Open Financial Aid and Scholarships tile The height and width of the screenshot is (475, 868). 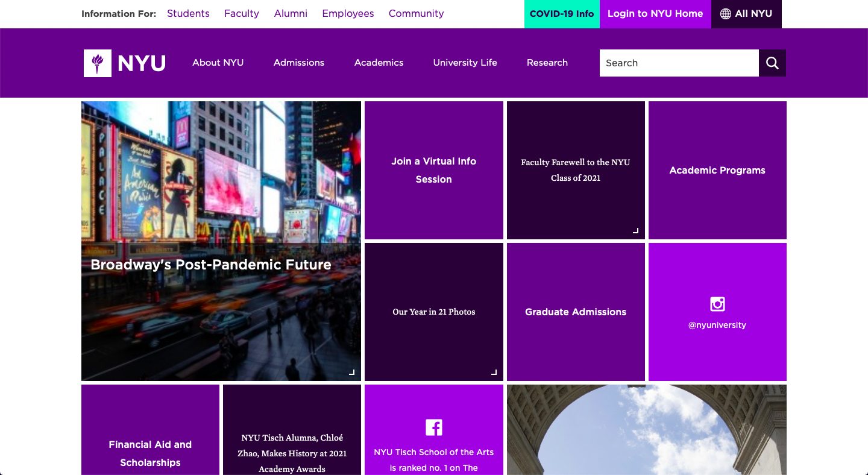(x=150, y=430)
